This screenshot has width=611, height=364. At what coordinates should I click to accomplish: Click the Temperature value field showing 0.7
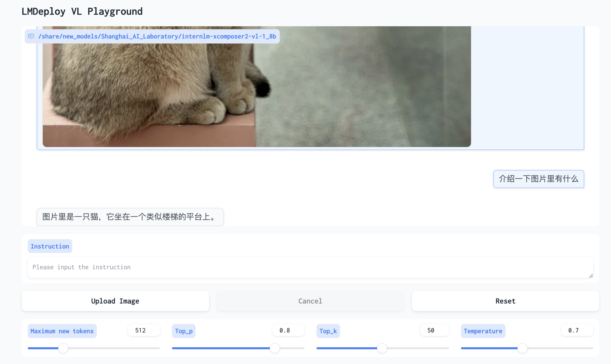coord(576,330)
